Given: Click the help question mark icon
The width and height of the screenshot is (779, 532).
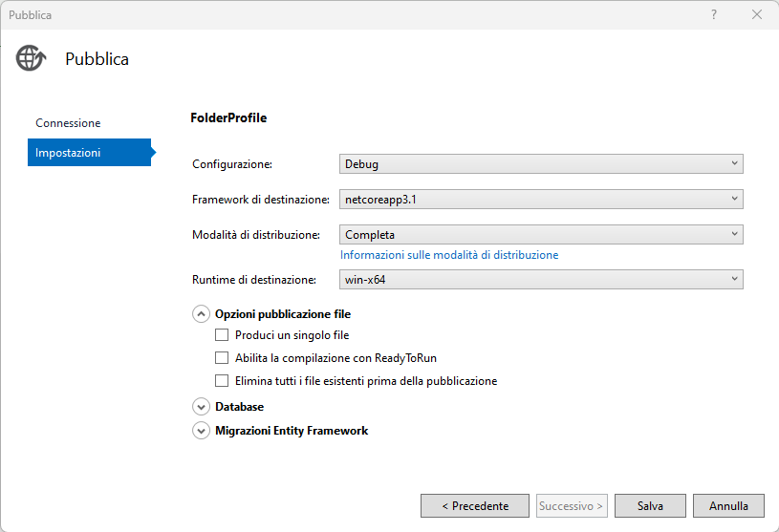Looking at the screenshot, I should click(714, 14).
